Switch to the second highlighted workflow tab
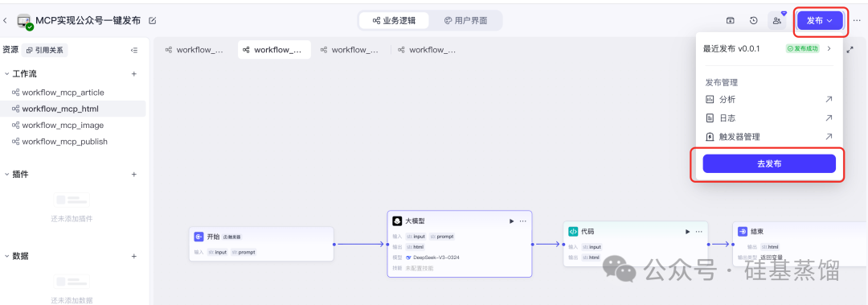 pos(275,50)
